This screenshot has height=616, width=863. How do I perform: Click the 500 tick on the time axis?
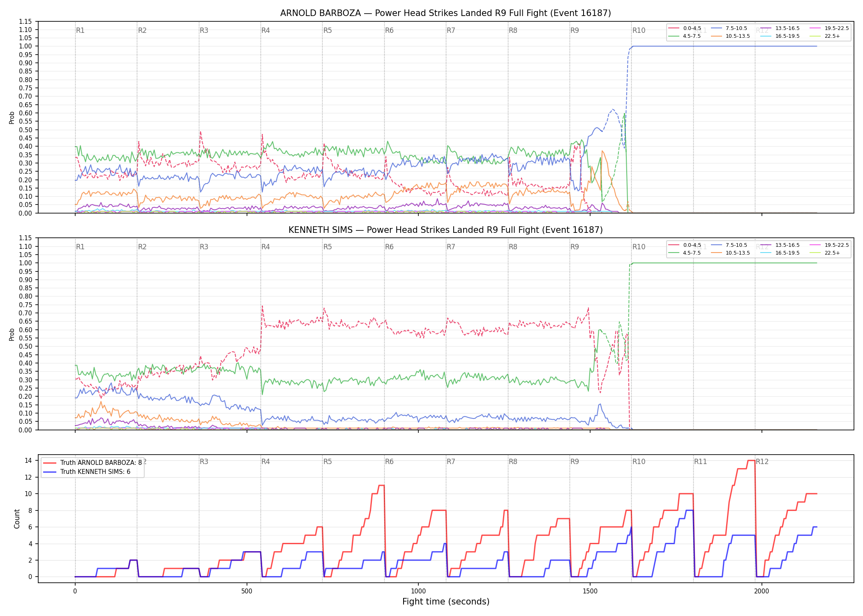coord(247,591)
